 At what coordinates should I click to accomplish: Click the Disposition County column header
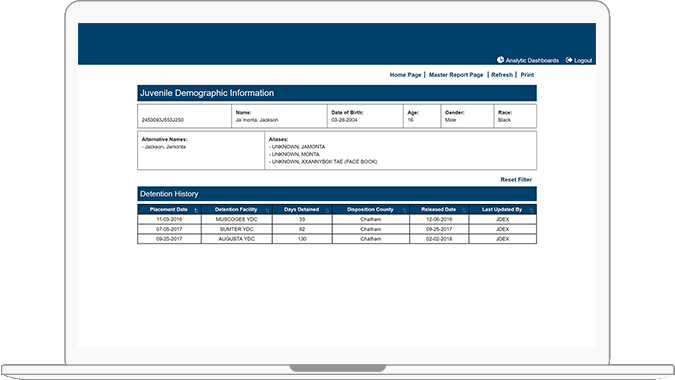[370, 210]
